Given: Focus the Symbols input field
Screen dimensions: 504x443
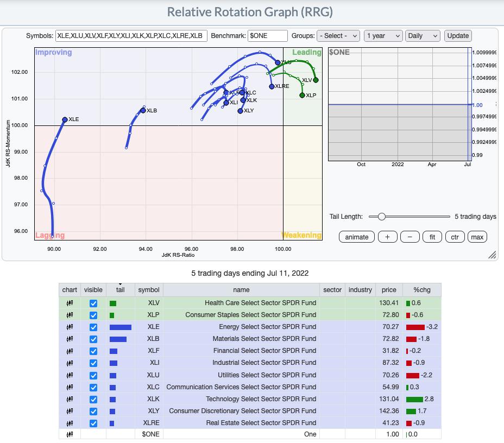Looking at the screenshot, I should pos(131,36).
